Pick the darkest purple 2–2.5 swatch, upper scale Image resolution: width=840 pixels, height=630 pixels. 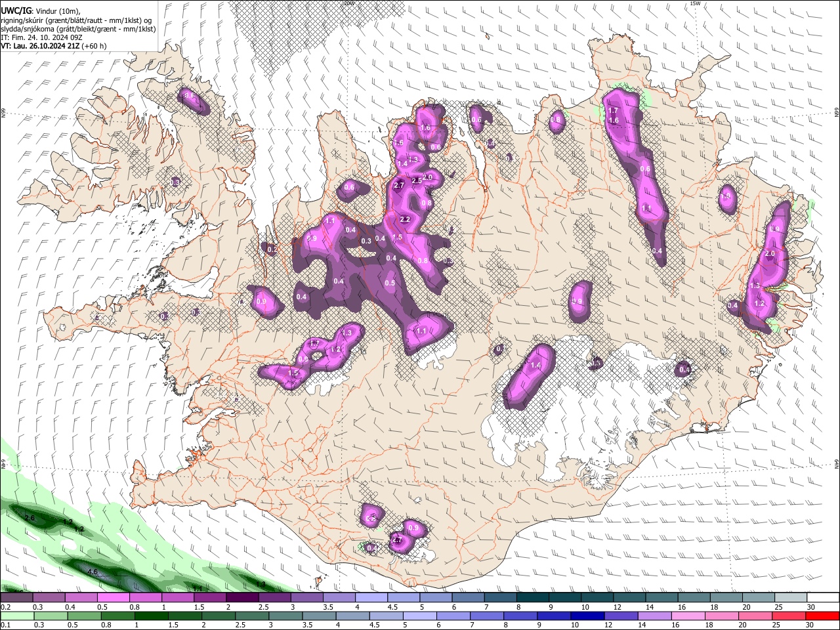coord(242,598)
